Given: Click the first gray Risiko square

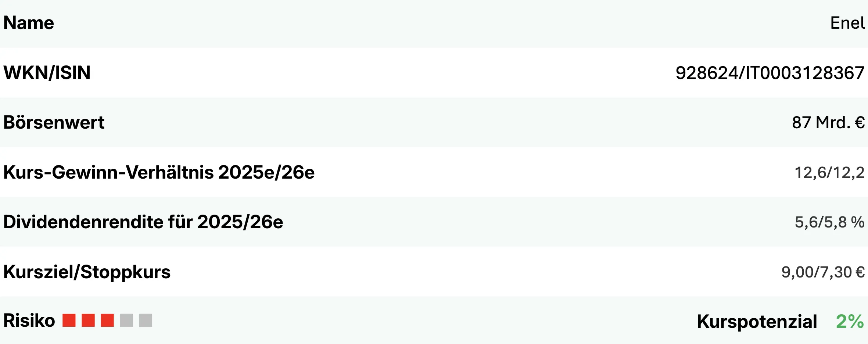Looking at the screenshot, I should point(126,320).
